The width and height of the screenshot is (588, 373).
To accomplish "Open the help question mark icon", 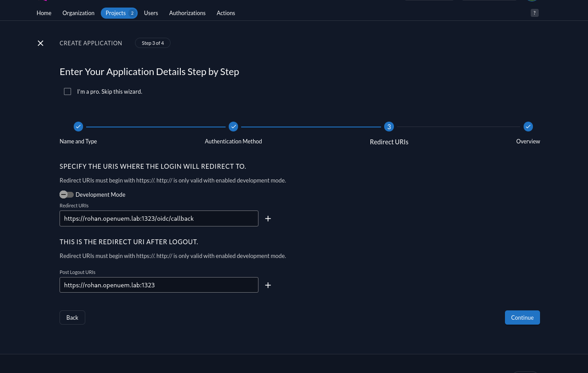I will tap(535, 13).
